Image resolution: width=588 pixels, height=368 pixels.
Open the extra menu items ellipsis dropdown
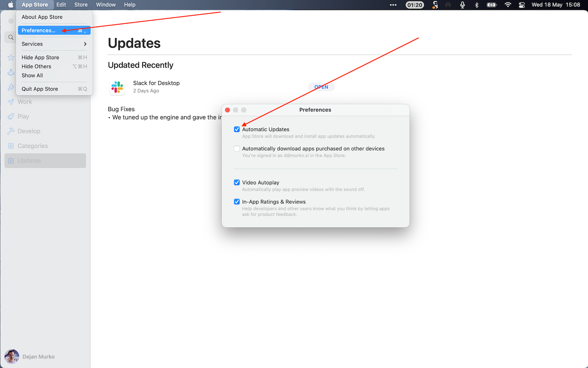coord(393,5)
